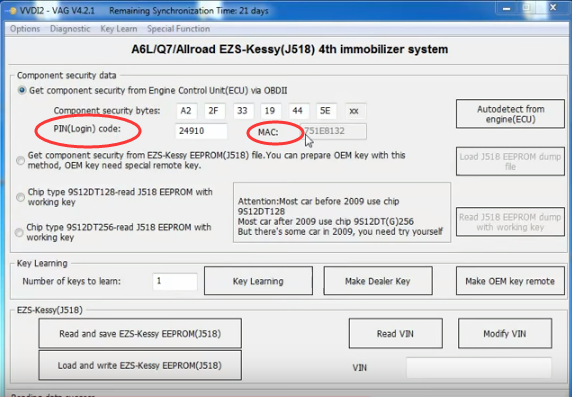
Task: Minimize the VVDI2 window
Action: tap(507, 8)
